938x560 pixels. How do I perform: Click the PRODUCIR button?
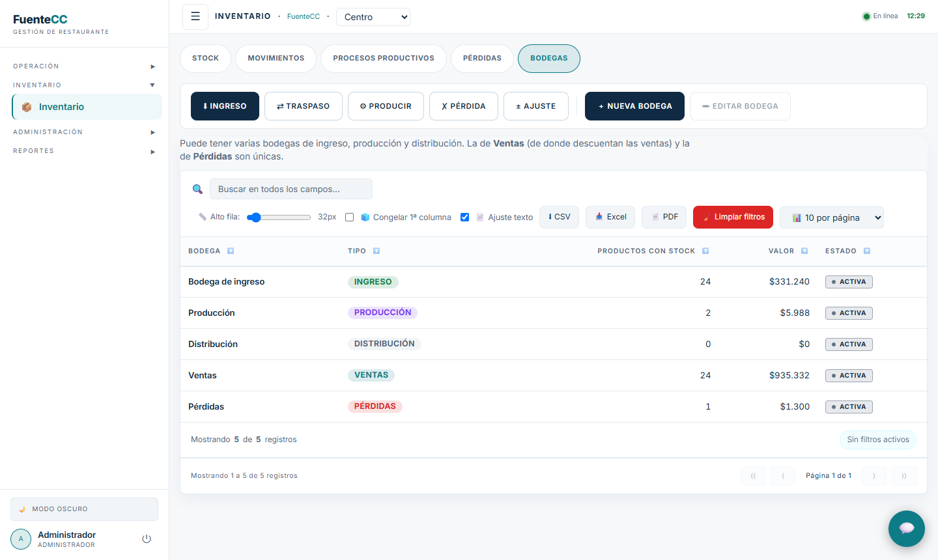386,106
